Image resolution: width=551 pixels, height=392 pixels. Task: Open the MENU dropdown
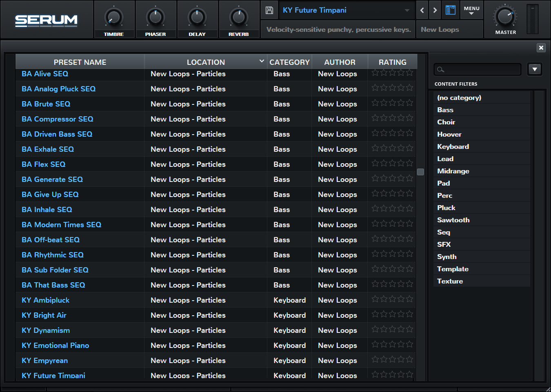click(471, 10)
